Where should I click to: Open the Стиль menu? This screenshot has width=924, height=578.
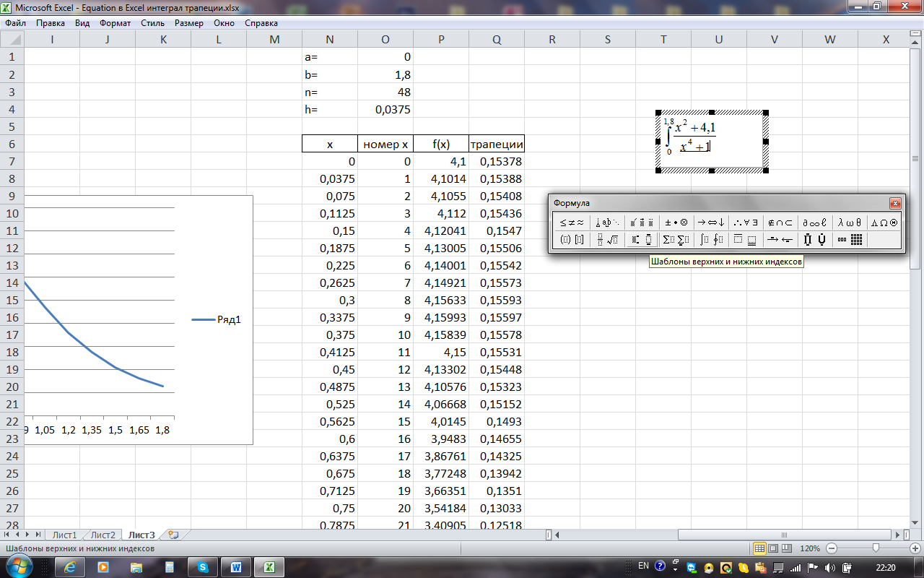click(x=153, y=23)
